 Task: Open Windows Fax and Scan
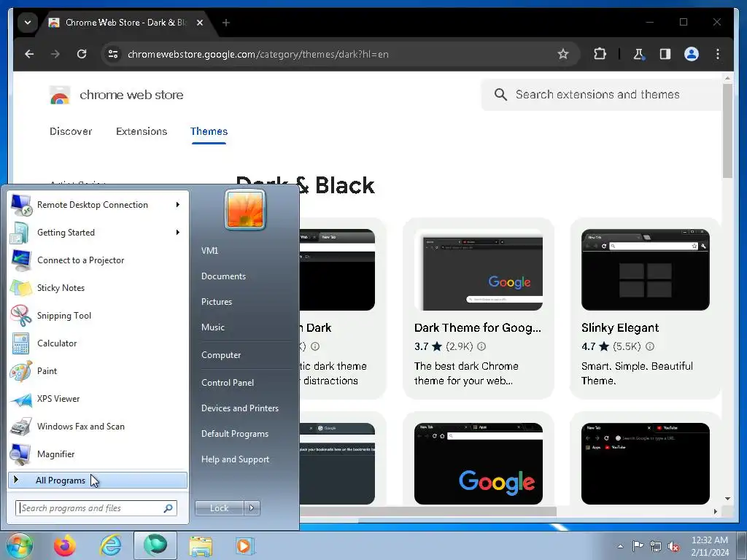[98, 426]
